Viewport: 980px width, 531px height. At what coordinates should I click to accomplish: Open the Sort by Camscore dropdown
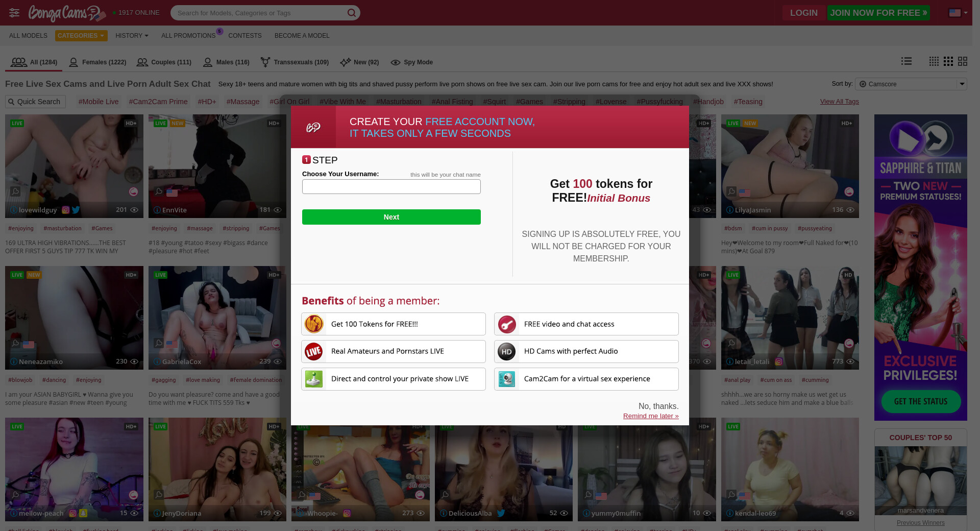(x=911, y=84)
